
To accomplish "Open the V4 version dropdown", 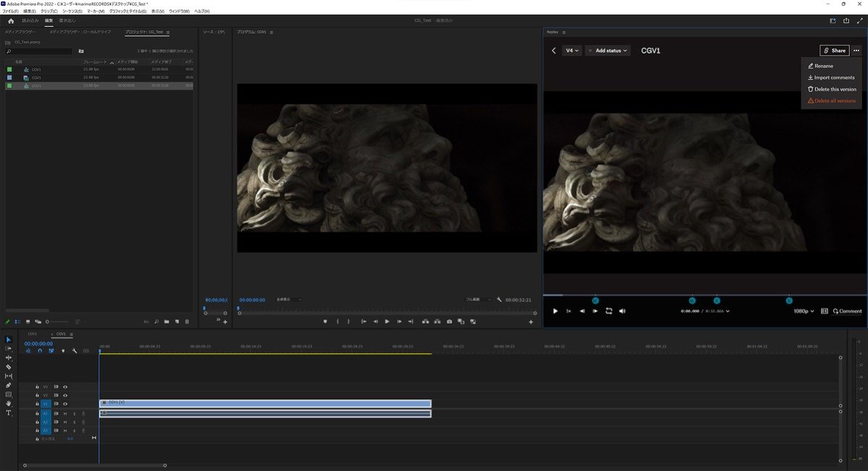I will pyautogui.click(x=572, y=51).
